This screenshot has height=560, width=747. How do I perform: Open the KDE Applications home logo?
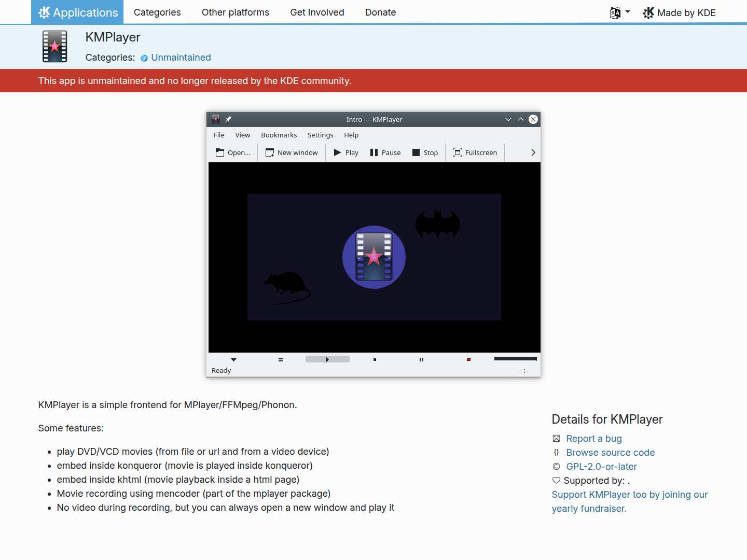pos(78,12)
